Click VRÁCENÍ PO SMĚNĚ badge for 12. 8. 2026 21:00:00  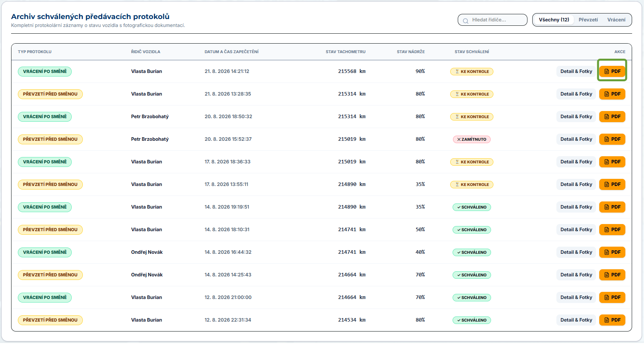(x=45, y=297)
